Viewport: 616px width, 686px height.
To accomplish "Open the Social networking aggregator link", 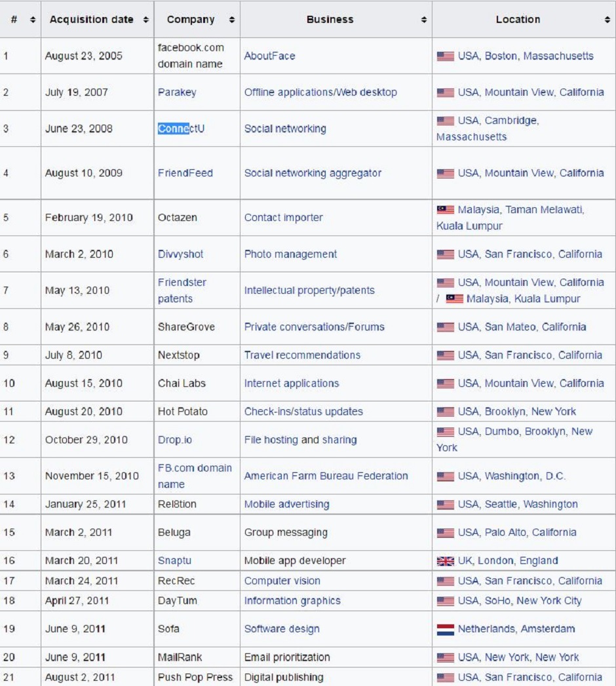I will [313, 173].
